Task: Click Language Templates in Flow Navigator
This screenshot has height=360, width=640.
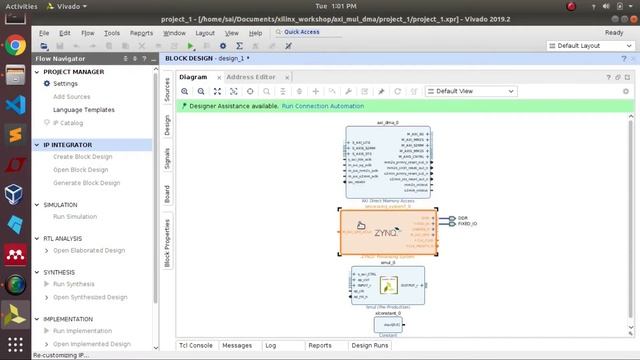Action: coord(84,110)
